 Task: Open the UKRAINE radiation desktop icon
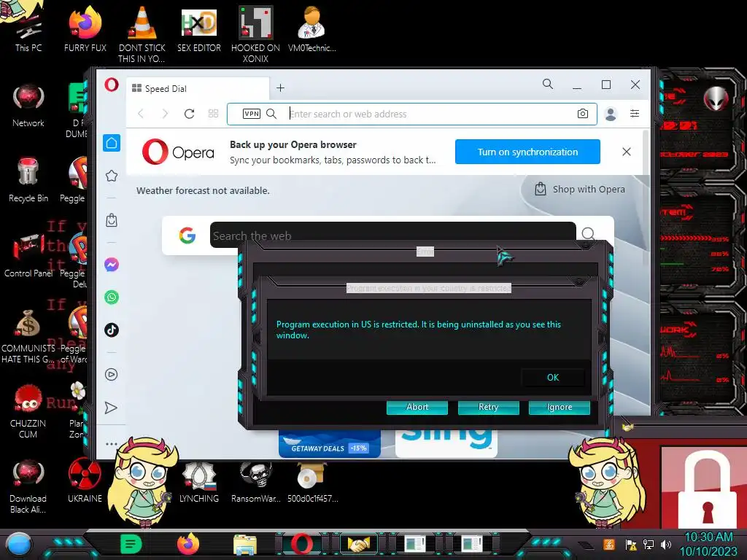85,480
